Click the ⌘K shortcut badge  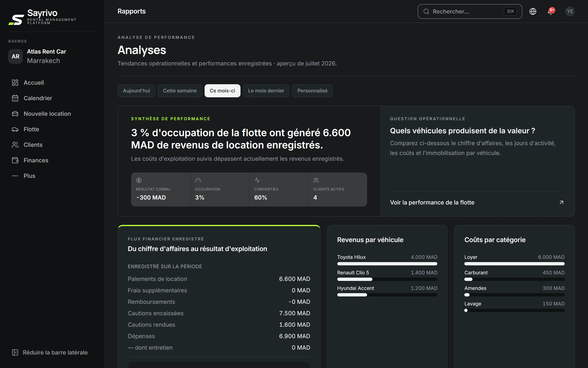510,11
